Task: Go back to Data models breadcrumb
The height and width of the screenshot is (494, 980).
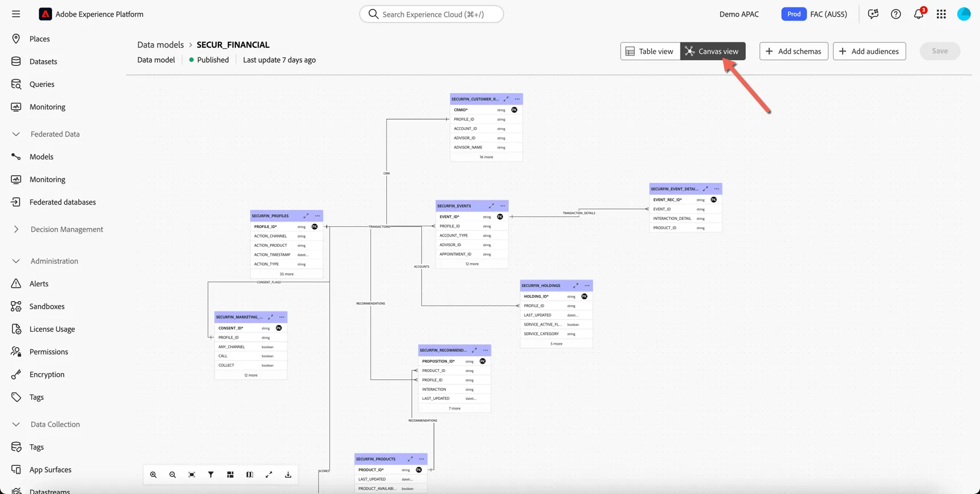Action: (160, 45)
